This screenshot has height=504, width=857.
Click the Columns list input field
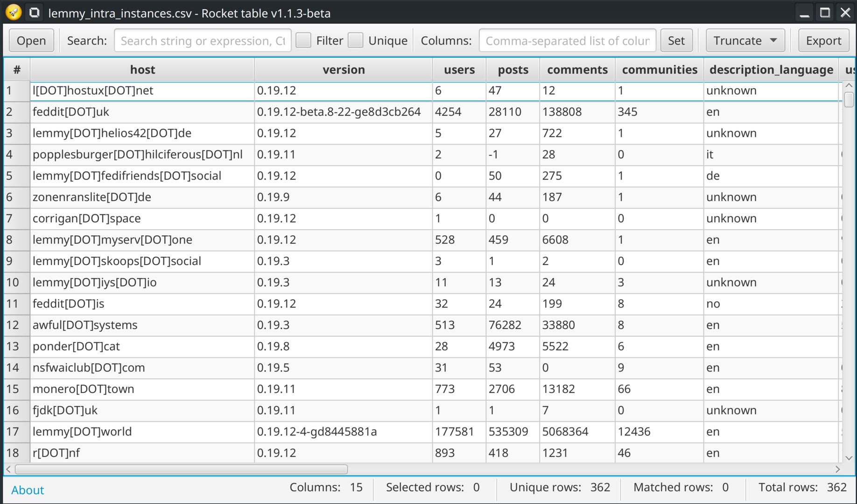point(568,41)
